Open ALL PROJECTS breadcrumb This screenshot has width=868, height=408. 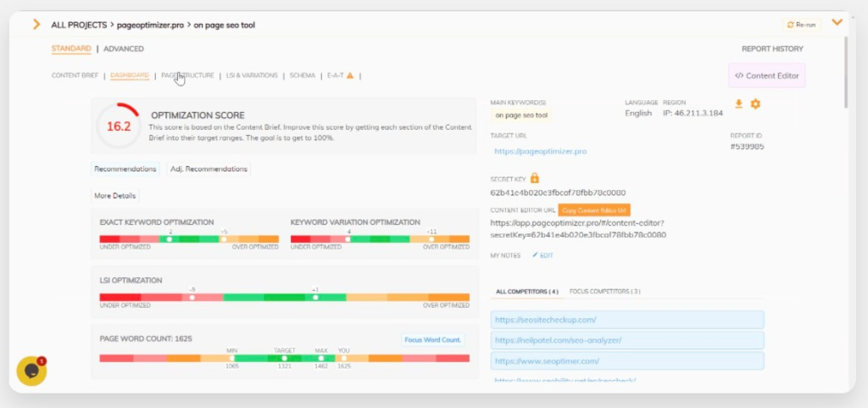coord(79,25)
